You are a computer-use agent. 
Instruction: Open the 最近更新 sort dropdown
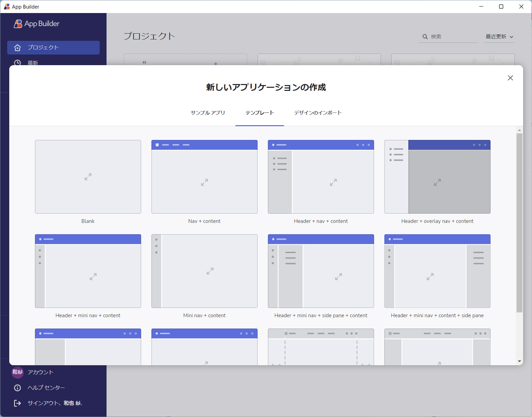tap(499, 37)
